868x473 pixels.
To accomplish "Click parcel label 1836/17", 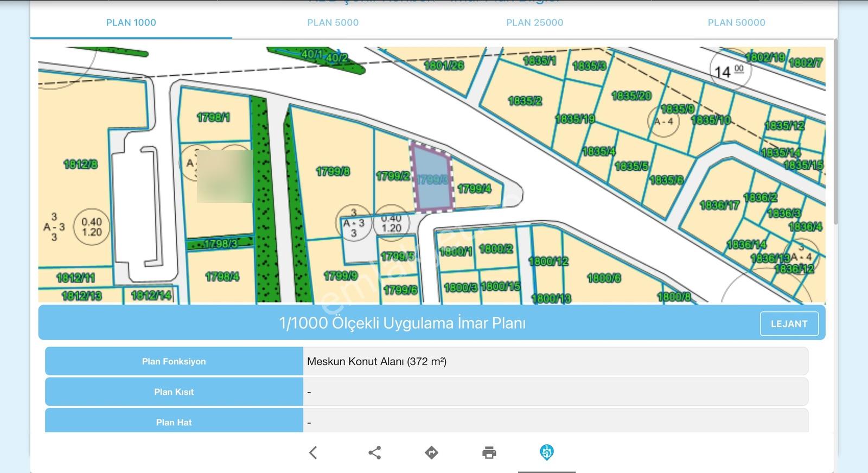I will click(719, 205).
